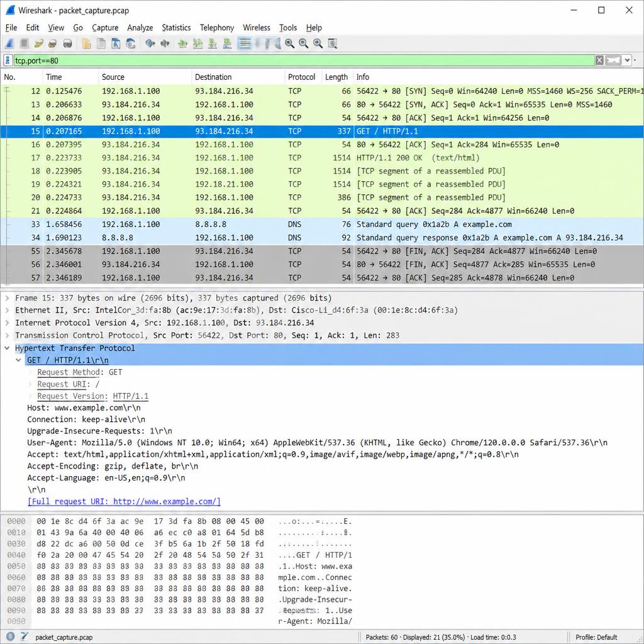
Task: Clear the tcp.port==80 filter with X
Action: 599,60
